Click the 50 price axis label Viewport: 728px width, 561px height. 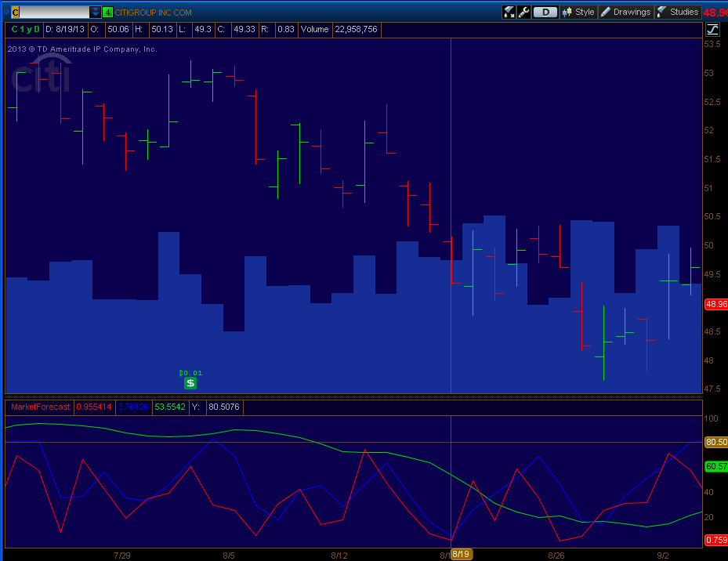[x=709, y=245]
